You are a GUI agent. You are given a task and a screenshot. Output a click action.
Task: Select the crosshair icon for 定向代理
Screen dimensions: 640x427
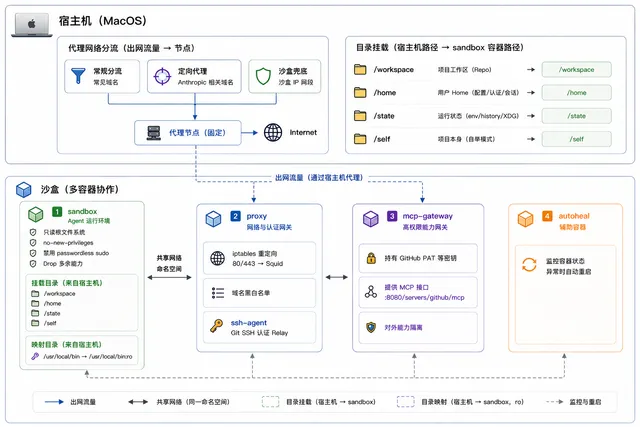point(162,76)
